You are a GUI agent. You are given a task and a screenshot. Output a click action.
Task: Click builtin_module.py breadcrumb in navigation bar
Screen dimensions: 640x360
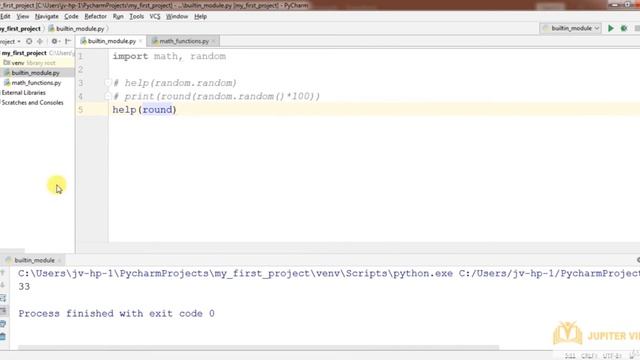[76, 29]
